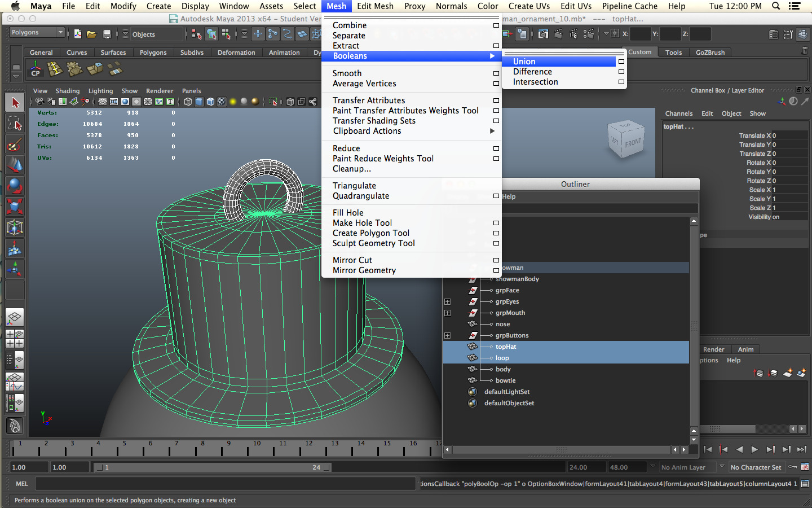Viewport: 812px width, 508px height.
Task: Click the Outliner horizontal scrollbar
Action: pos(561,450)
